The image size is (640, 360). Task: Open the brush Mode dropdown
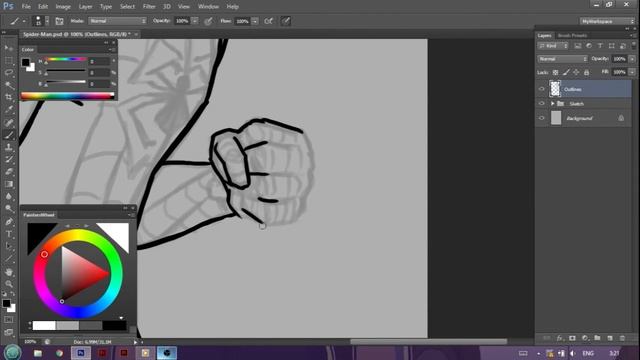pos(117,21)
